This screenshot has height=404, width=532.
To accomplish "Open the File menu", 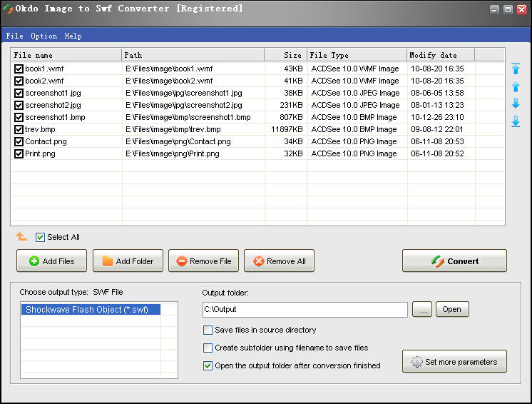I will coord(14,36).
